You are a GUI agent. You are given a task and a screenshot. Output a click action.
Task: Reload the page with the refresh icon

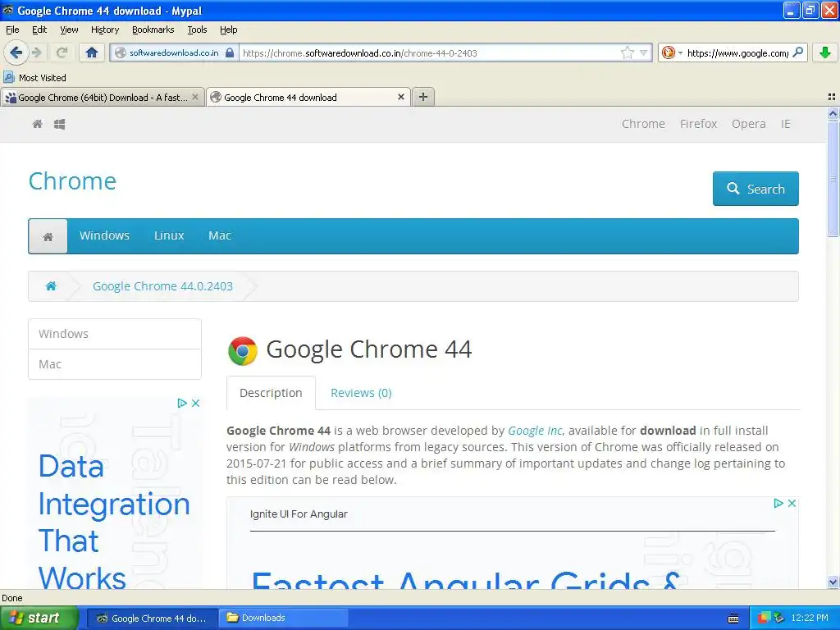point(61,52)
